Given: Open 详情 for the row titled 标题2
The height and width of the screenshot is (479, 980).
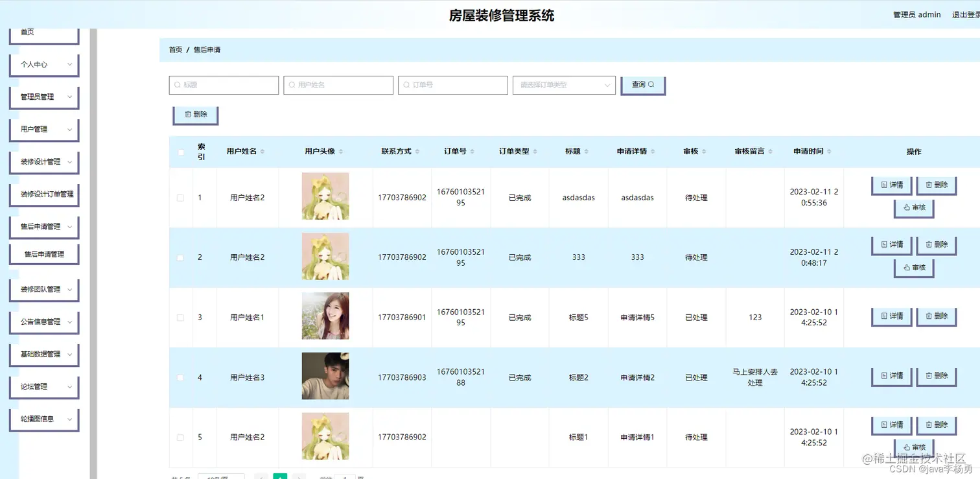Looking at the screenshot, I should tap(892, 376).
